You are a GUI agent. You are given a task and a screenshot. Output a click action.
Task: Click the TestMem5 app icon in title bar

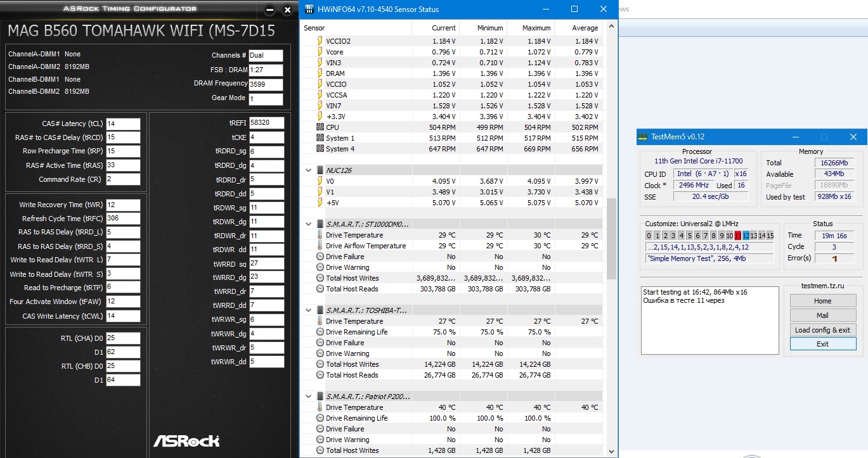point(643,137)
